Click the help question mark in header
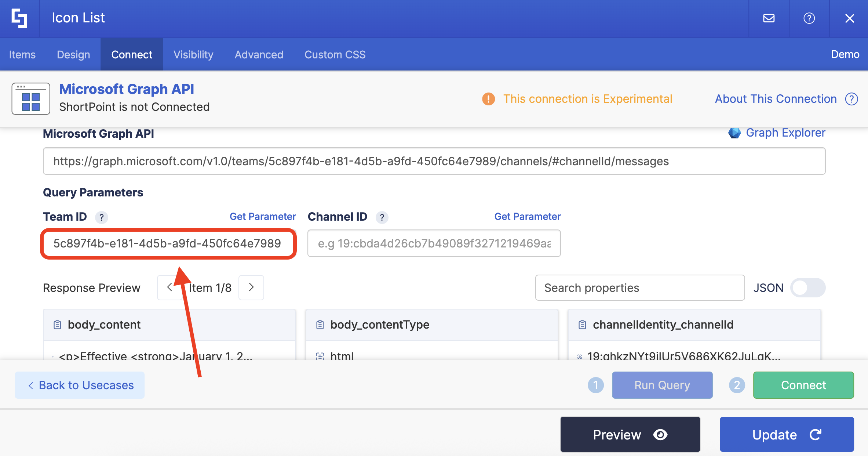868x456 pixels. [809, 18]
